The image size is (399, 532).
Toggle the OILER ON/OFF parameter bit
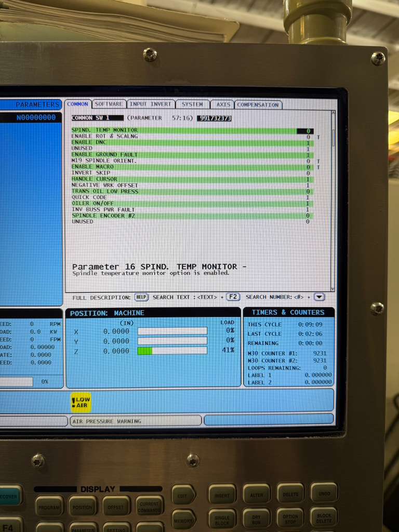pos(308,204)
